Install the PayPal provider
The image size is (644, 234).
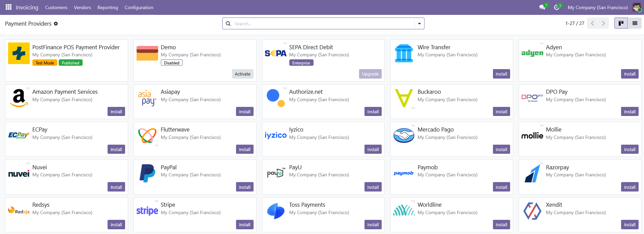(244, 187)
